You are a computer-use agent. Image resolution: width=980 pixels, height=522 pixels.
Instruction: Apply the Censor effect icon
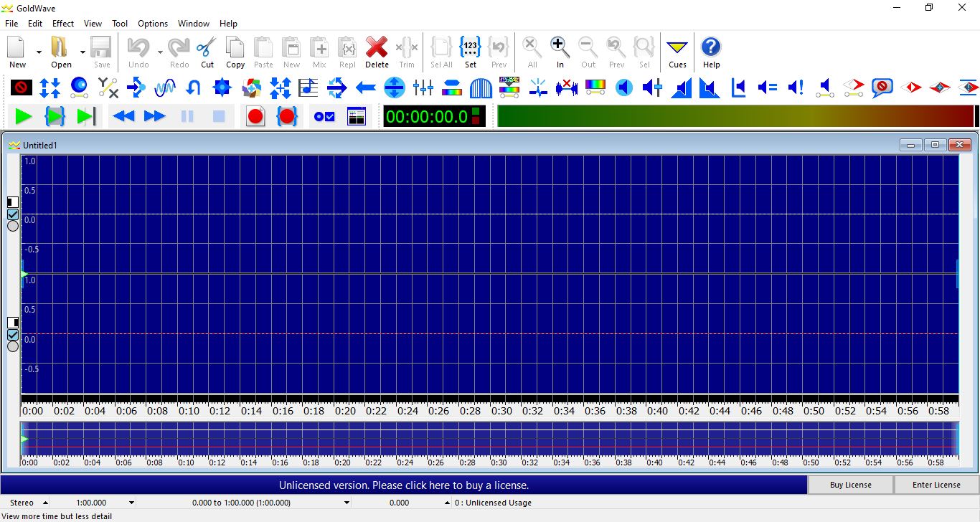pyautogui.click(x=22, y=88)
